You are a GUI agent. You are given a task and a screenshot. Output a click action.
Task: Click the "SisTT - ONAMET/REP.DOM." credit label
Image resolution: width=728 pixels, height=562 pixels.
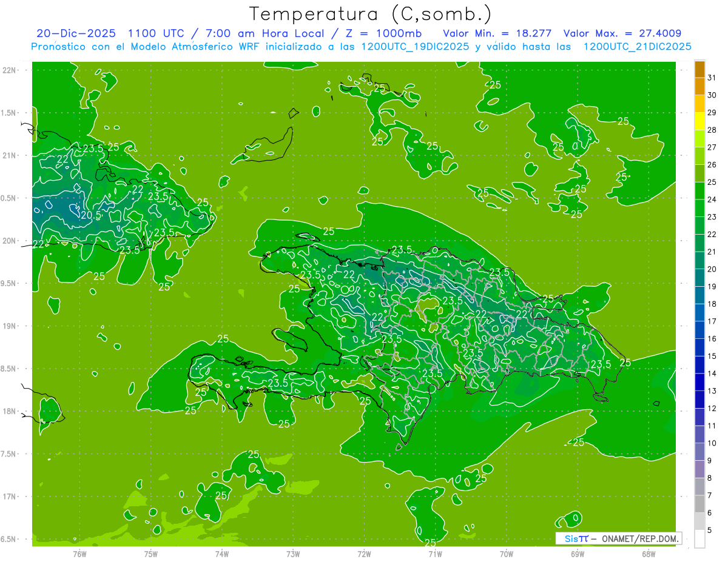coord(619,538)
